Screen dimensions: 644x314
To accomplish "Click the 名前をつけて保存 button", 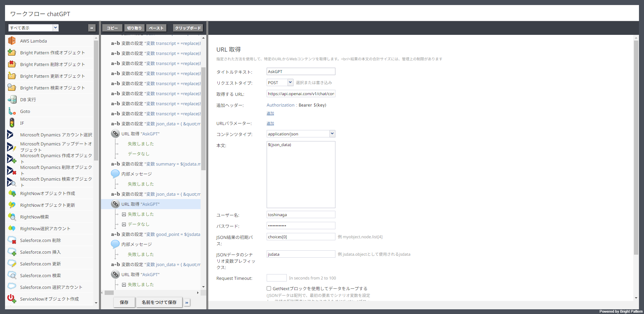I will point(159,302).
